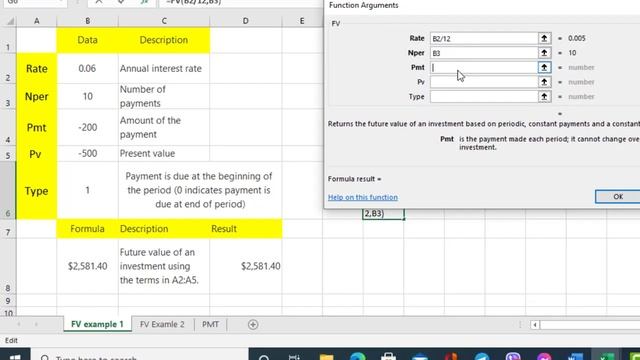
Task: Click the Number of payments cell
Action: click(164, 96)
